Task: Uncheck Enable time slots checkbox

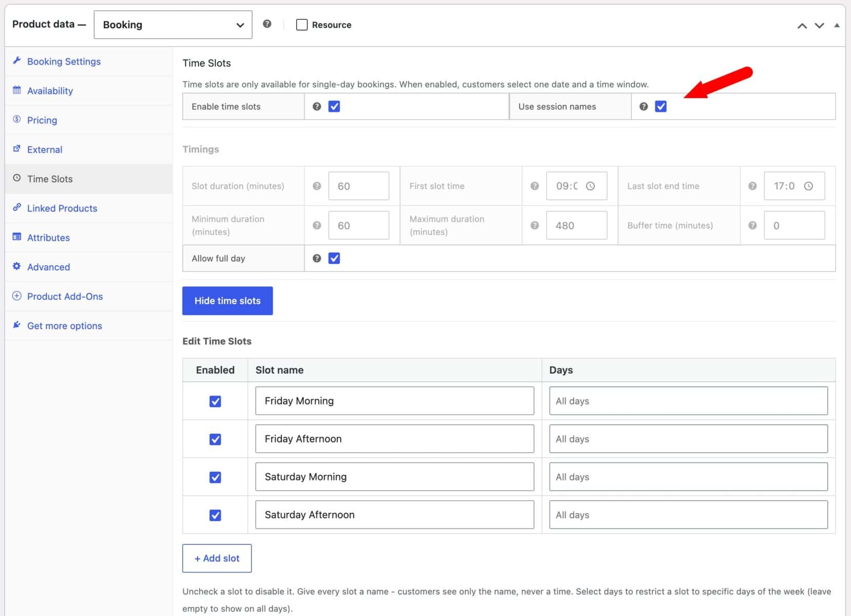Action: click(x=334, y=106)
